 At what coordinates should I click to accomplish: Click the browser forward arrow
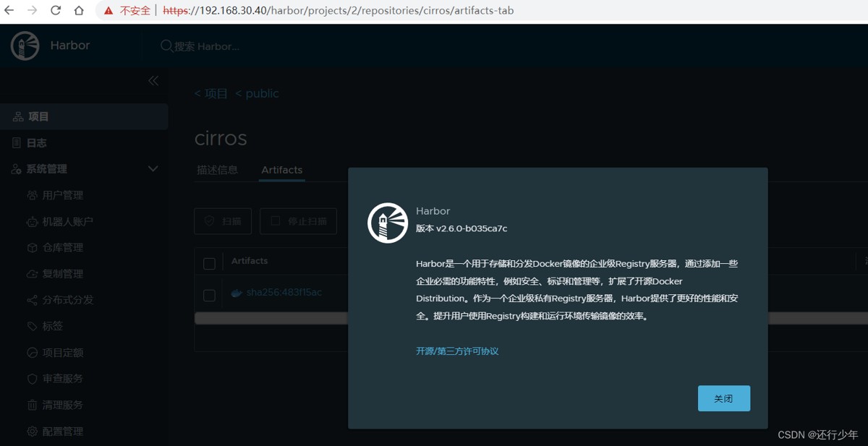click(32, 11)
